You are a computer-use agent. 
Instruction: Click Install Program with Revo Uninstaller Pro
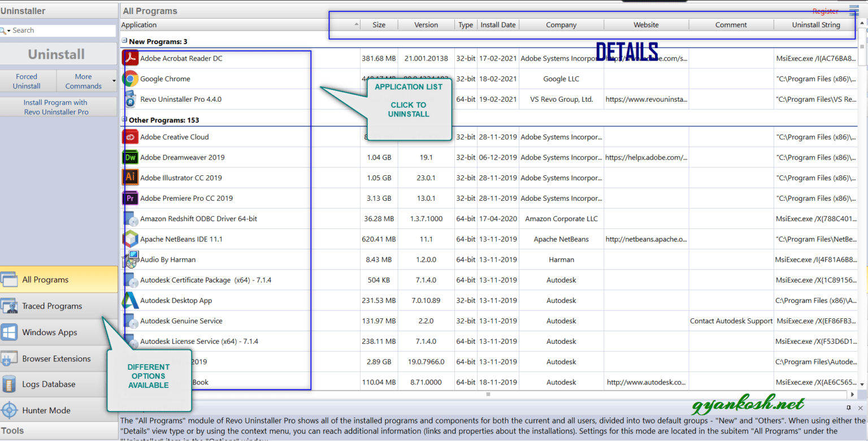pyautogui.click(x=58, y=107)
